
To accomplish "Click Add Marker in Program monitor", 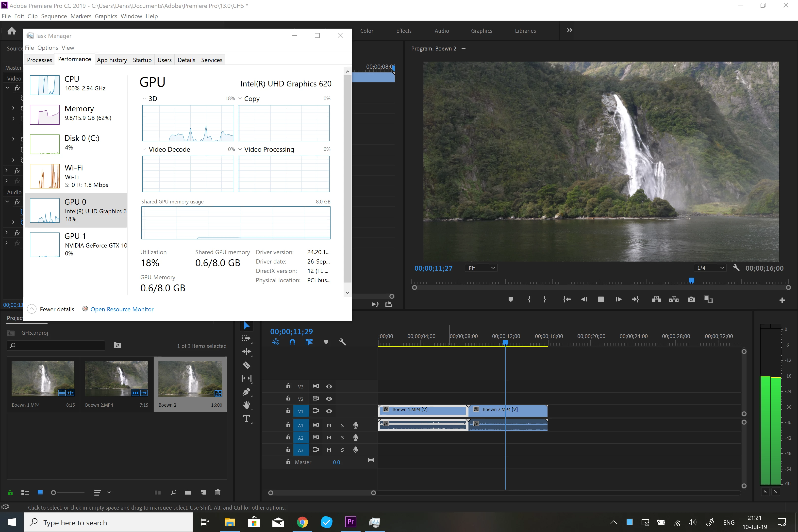I will [511, 299].
